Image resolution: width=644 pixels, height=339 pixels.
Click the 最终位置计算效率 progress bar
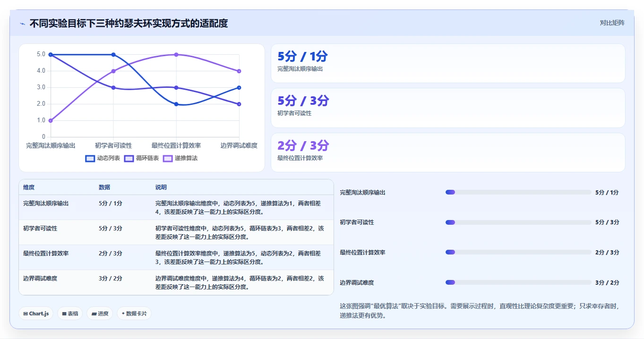(518, 252)
